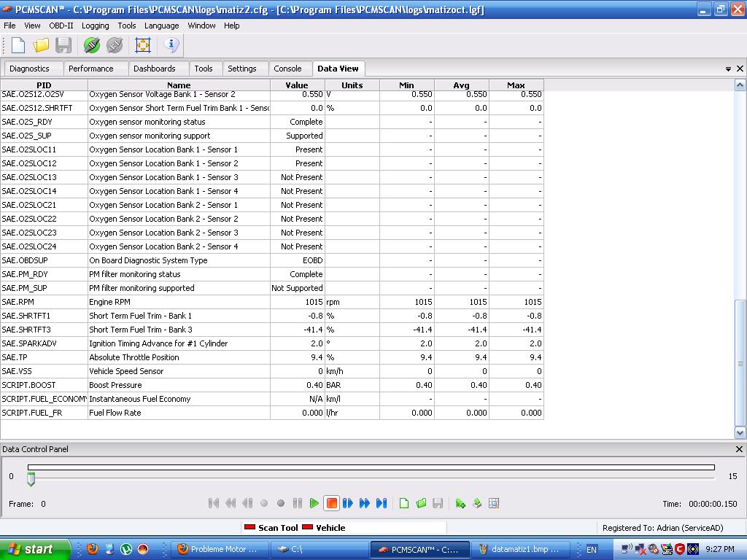The width and height of the screenshot is (747, 560).
Task: Stop playback with the red square
Action: pos(332,503)
